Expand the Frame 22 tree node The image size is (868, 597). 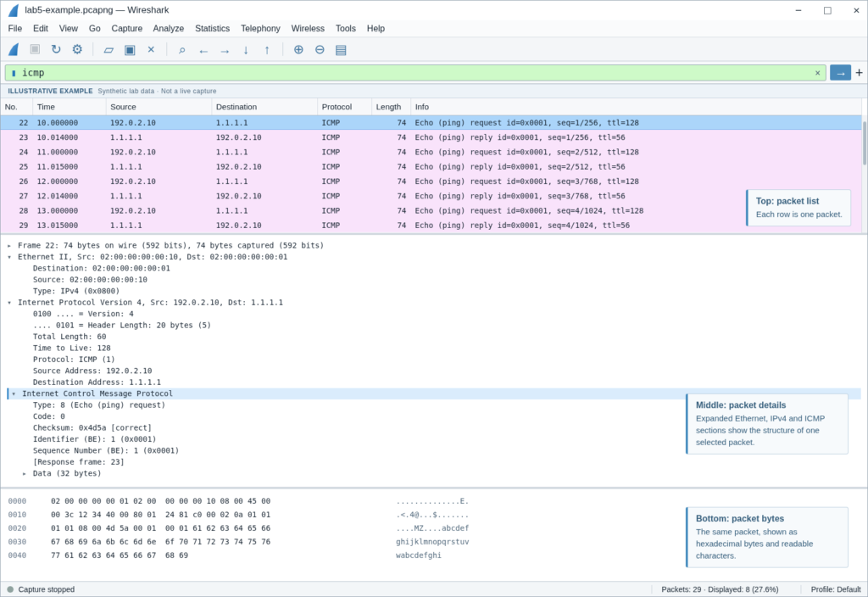9,245
